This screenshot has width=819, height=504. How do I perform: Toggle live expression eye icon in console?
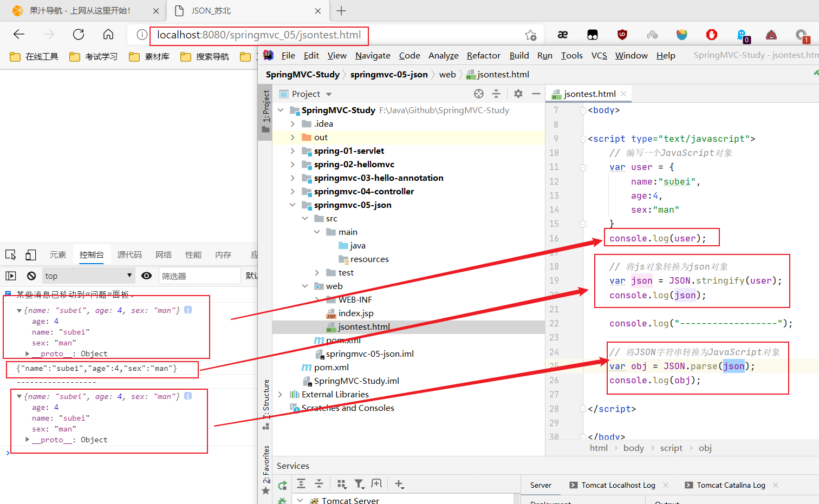tap(146, 276)
